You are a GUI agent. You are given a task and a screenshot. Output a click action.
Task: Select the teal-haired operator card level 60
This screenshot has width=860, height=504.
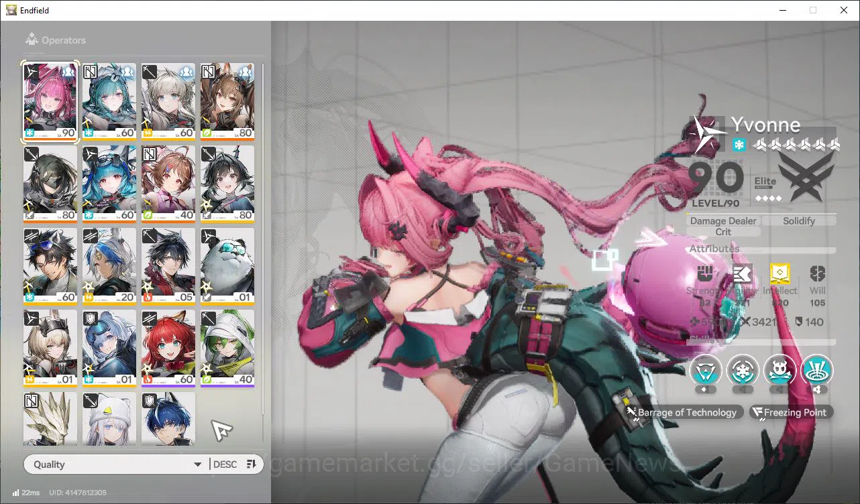tap(109, 101)
